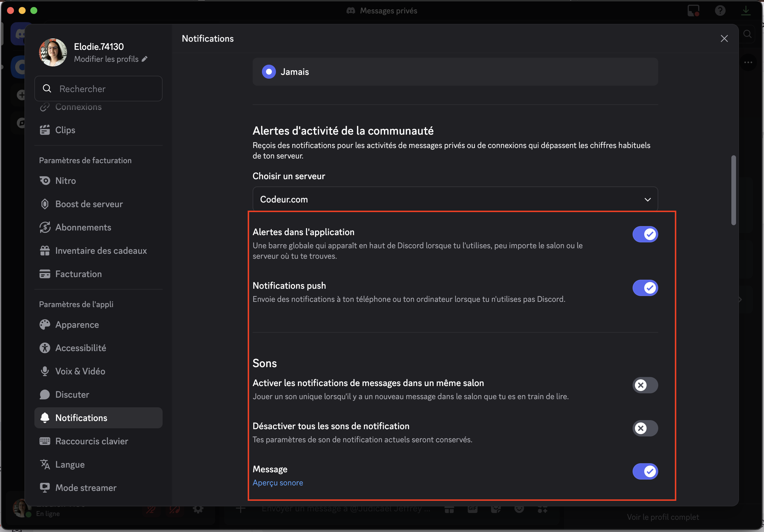Click the help question mark icon
The image size is (764, 532).
point(720,11)
